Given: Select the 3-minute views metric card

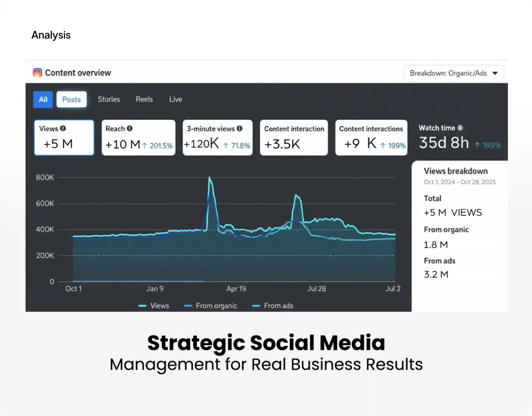Looking at the screenshot, I should coord(217,138).
